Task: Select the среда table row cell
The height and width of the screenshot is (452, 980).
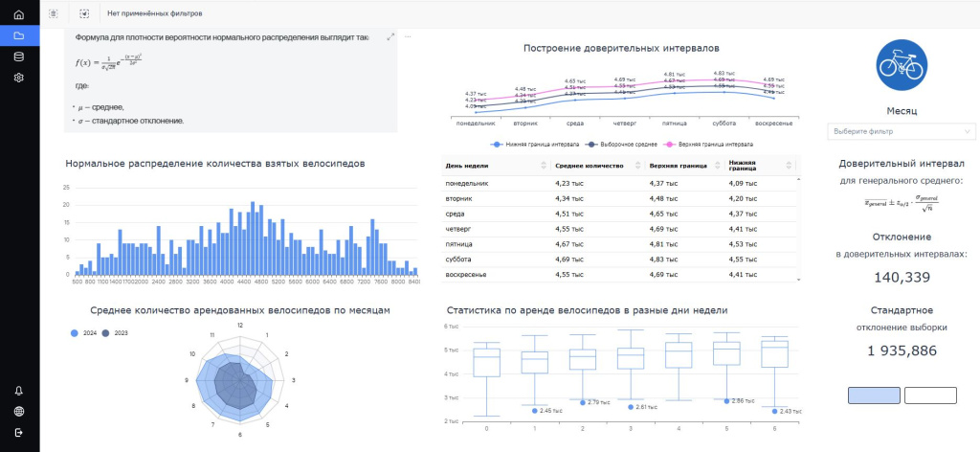Action: [x=454, y=214]
